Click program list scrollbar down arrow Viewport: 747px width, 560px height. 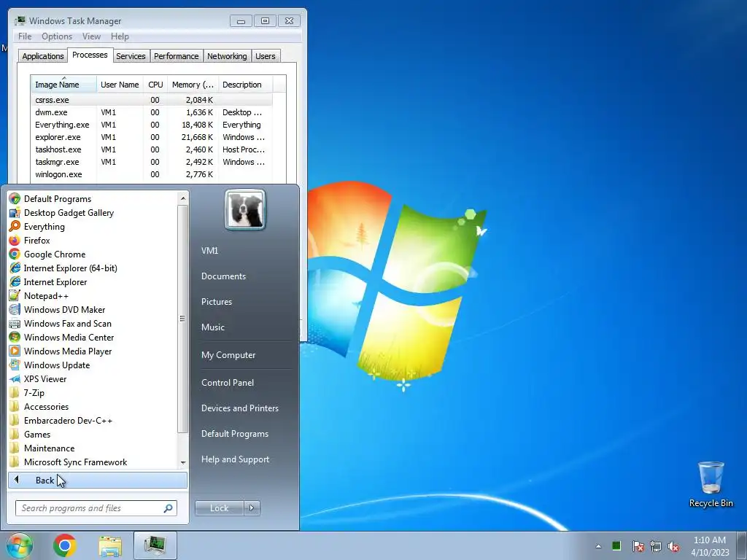(183, 463)
